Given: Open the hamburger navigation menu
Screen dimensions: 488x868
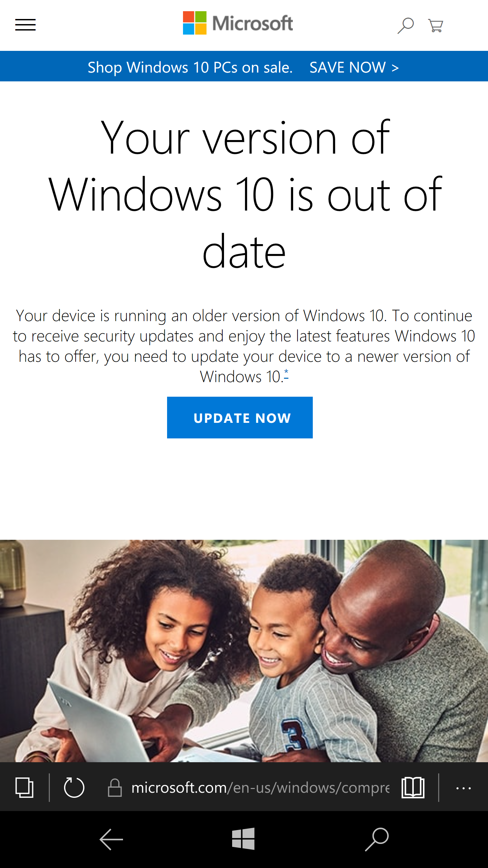Looking at the screenshot, I should 25,25.
